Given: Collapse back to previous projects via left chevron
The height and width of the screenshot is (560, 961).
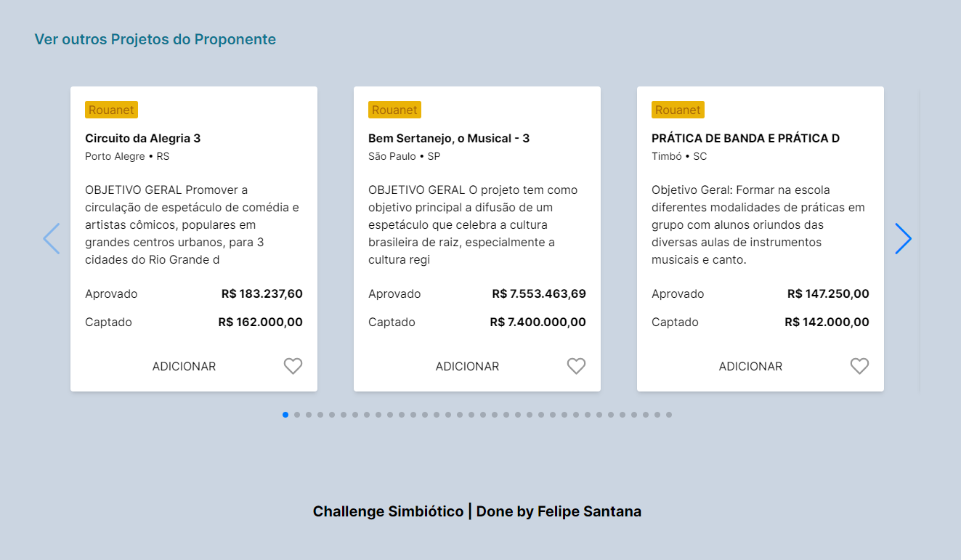Looking at the screenshot, I should [52, 238].
